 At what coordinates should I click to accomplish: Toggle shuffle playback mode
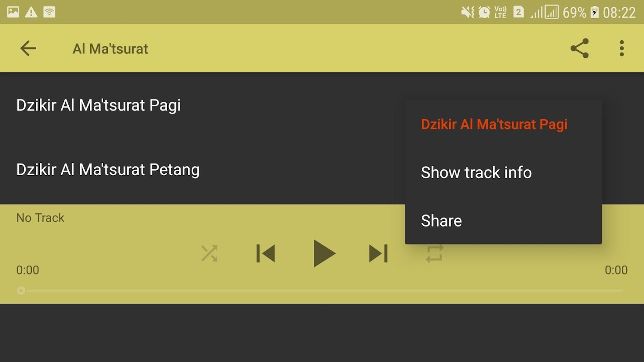pos(209,253)
